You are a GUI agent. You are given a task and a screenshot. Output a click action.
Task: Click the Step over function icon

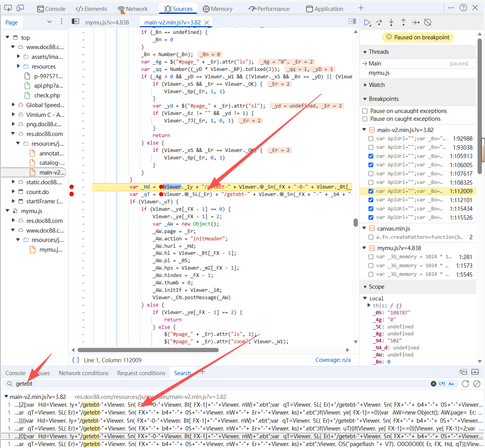[x=379, y=23]
